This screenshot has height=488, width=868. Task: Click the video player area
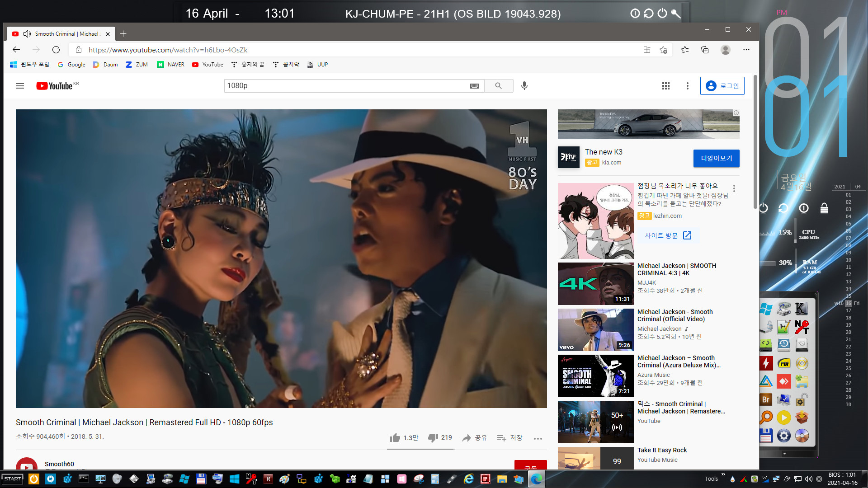tap(281, 258)
